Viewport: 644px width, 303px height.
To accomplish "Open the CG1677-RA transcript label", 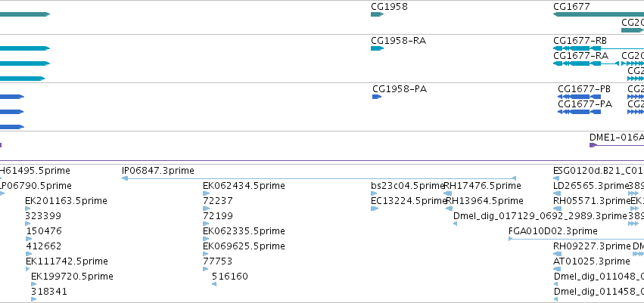I will [x=580, y=56].
